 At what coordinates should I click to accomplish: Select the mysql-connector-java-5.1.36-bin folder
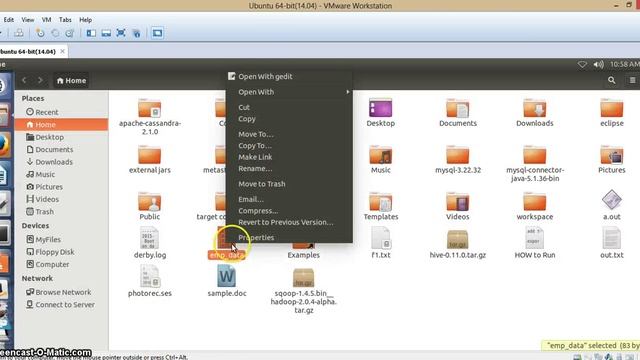pos(535,155)
